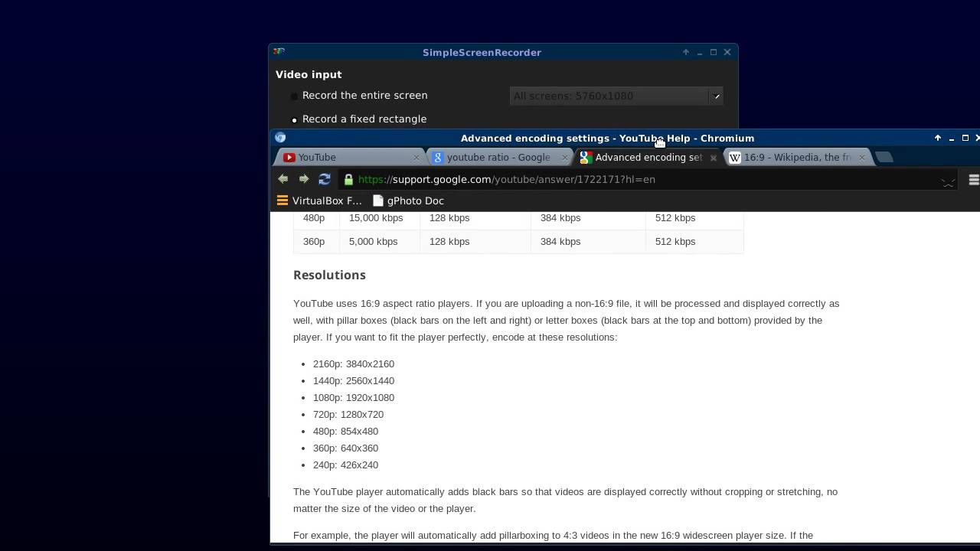
Task: Close the SimpleScreenRecorder window
Action: click(x=727, y=52)
